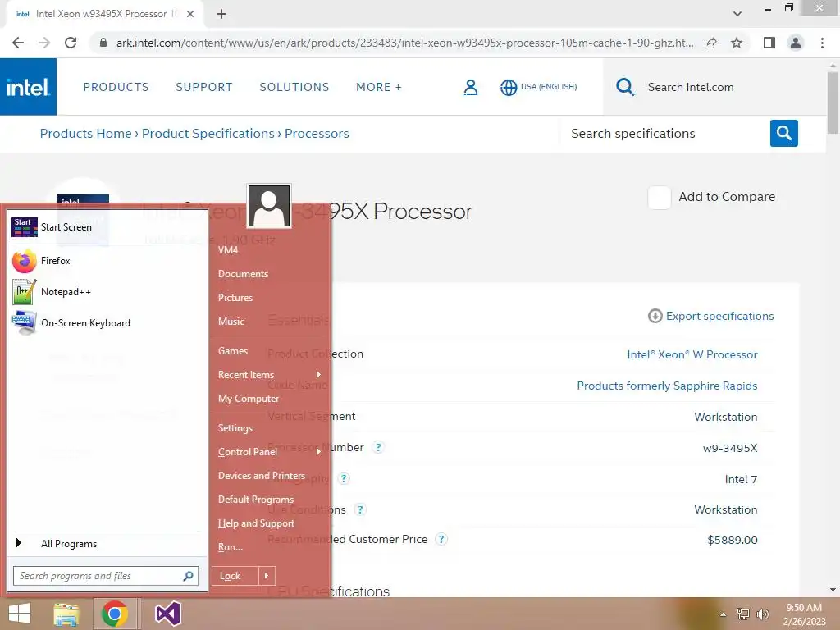Click the help icon next to Processor Number
The width and height of the screenshot is (840, 630).
pyautogui.click(x=377, y=447)
